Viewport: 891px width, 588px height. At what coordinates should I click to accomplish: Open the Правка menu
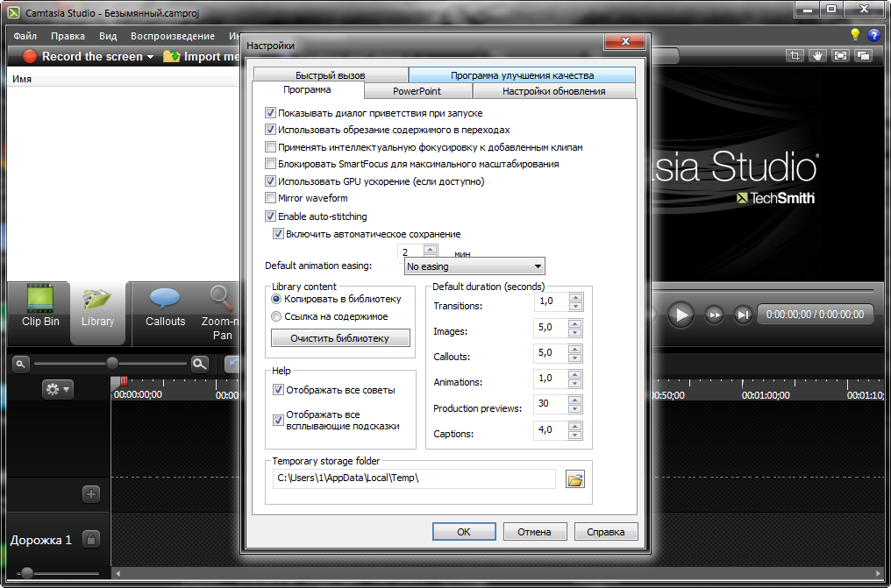tap(68, 36)
